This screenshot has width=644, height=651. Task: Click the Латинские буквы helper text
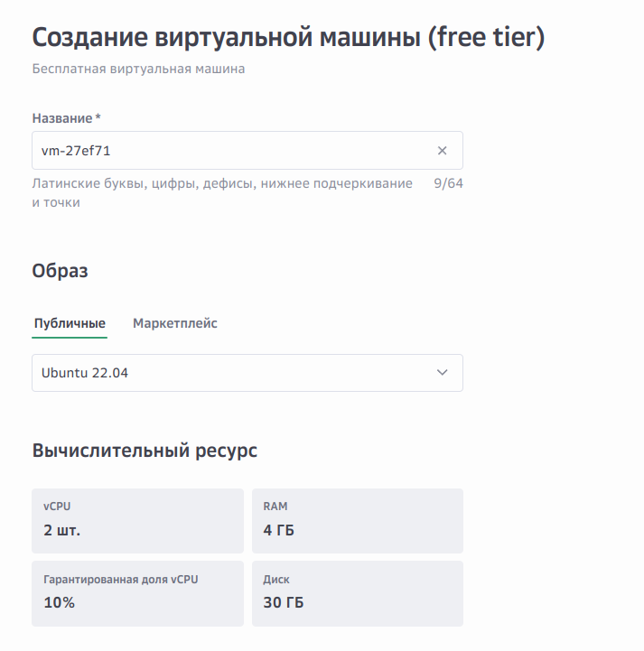(x=221, y=192)
